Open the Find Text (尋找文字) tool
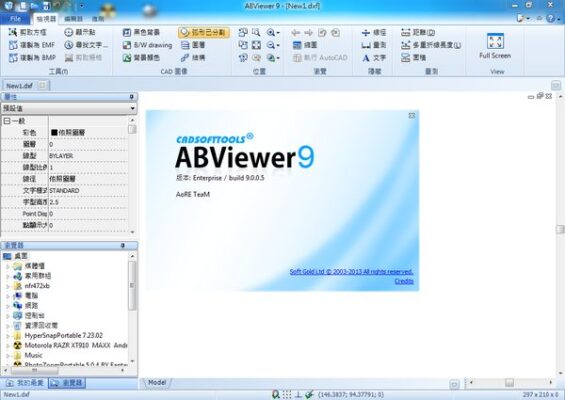Screen dimensions: 565x400 pos(86,45)
